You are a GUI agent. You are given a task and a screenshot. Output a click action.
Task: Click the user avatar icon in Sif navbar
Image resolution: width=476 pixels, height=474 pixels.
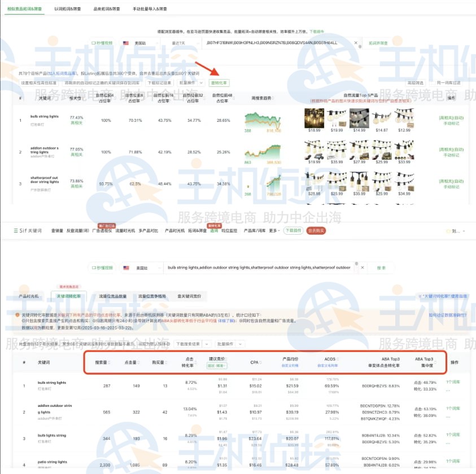pyautogui.click(x=448, y=231)
